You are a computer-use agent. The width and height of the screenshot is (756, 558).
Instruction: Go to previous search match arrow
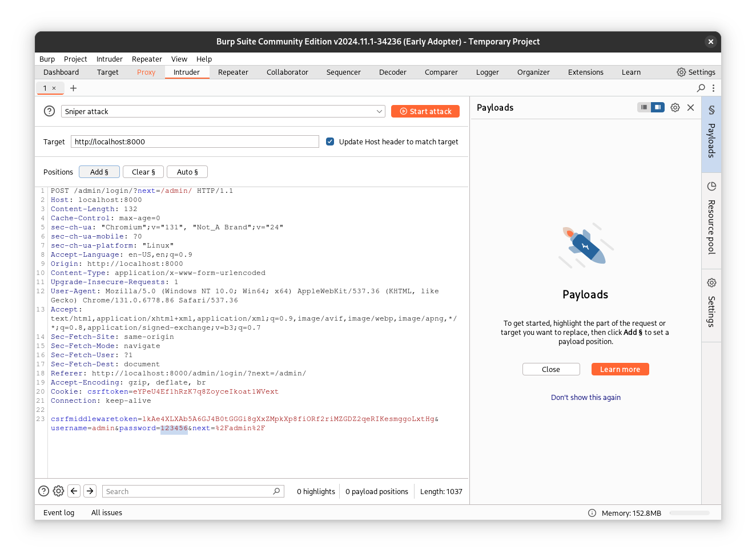click(74, 491)
